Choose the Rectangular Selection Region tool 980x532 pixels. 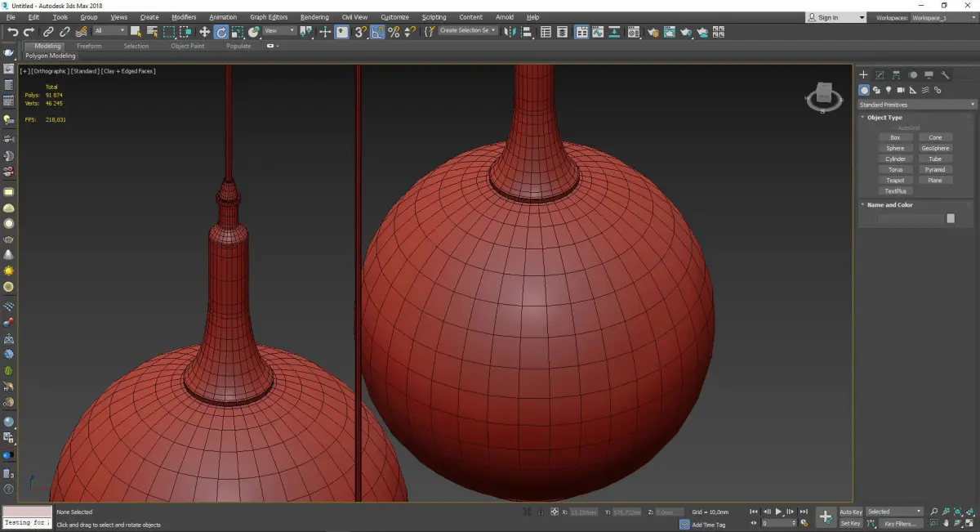(x=168, y=32)
